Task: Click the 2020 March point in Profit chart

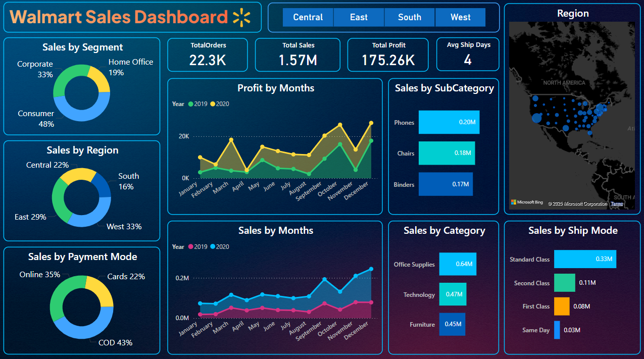Action: (x=231, y=139)
